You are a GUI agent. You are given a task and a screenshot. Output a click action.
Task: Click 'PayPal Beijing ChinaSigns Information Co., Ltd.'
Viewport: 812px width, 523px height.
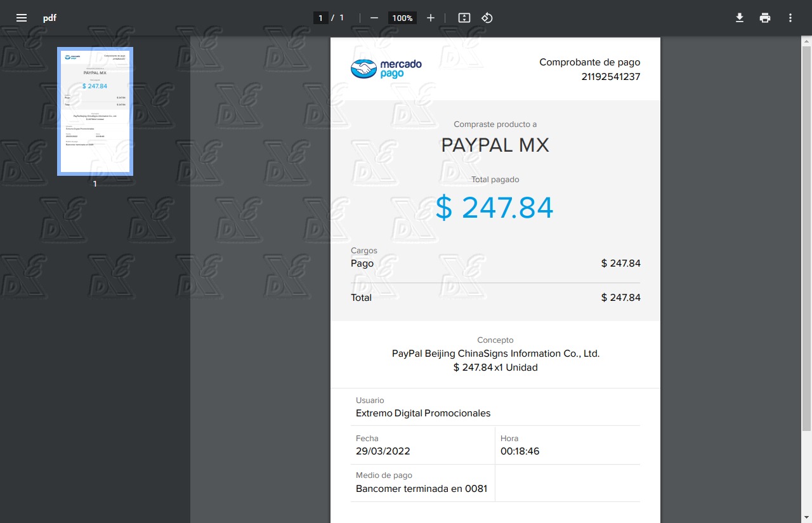(x=495, y=354)
